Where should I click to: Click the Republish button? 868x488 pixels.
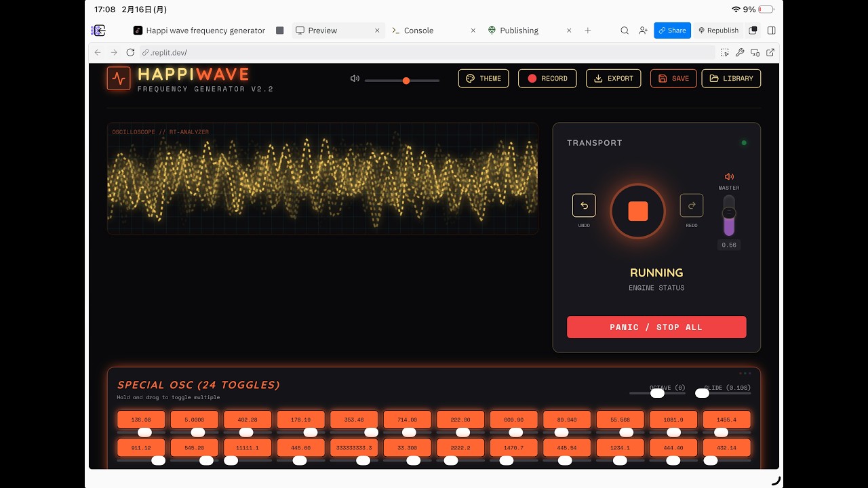[717, 30]
